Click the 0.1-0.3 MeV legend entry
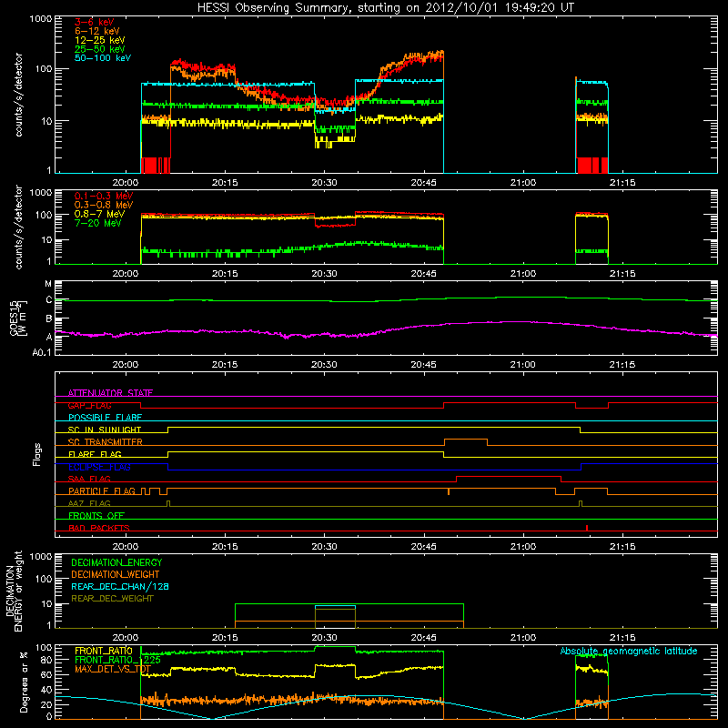This screenshot has width=728, height=728. [x=104, y=196]
